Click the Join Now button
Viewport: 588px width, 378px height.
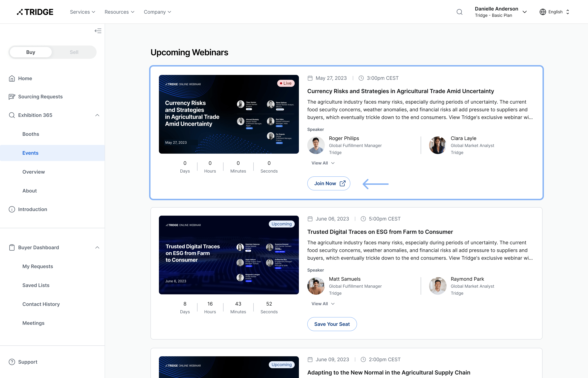point(329,183)
